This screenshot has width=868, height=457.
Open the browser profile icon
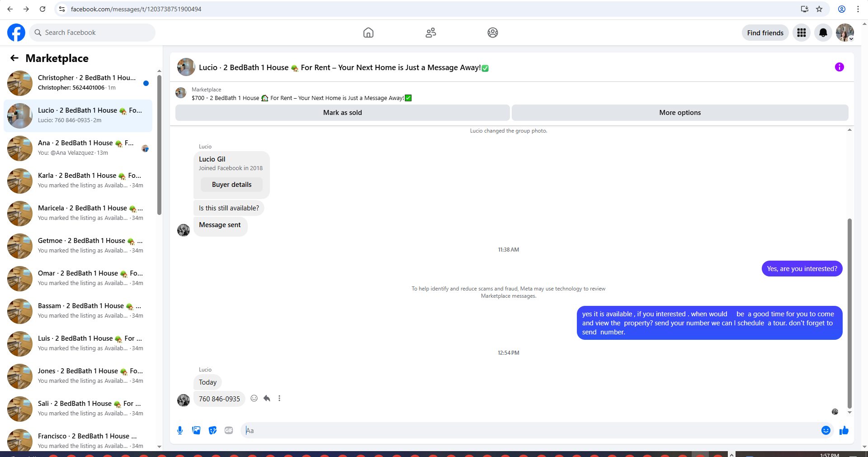click(x=842, y=9)
